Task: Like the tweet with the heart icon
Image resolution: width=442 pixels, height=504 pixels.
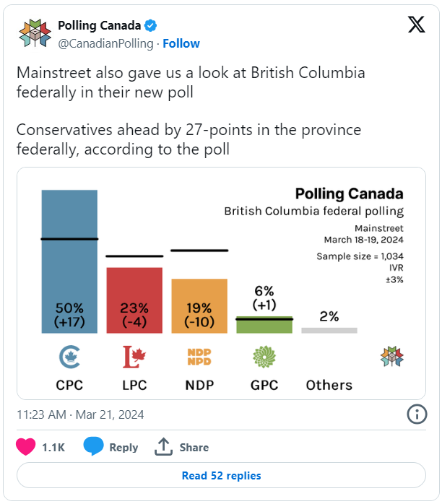Action: (26, 446)
